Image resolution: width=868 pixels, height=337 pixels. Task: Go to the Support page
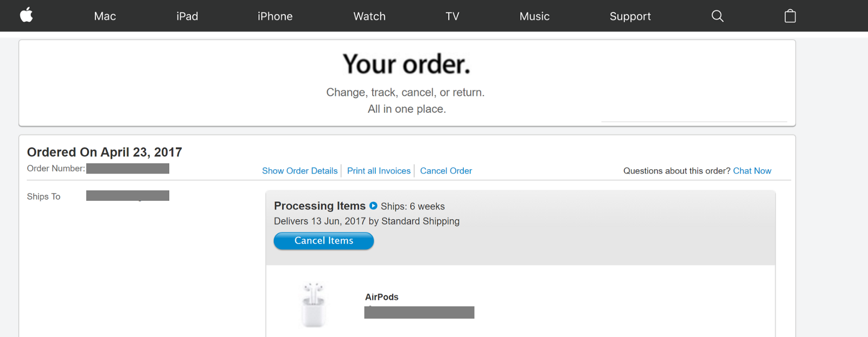point(630,16)
